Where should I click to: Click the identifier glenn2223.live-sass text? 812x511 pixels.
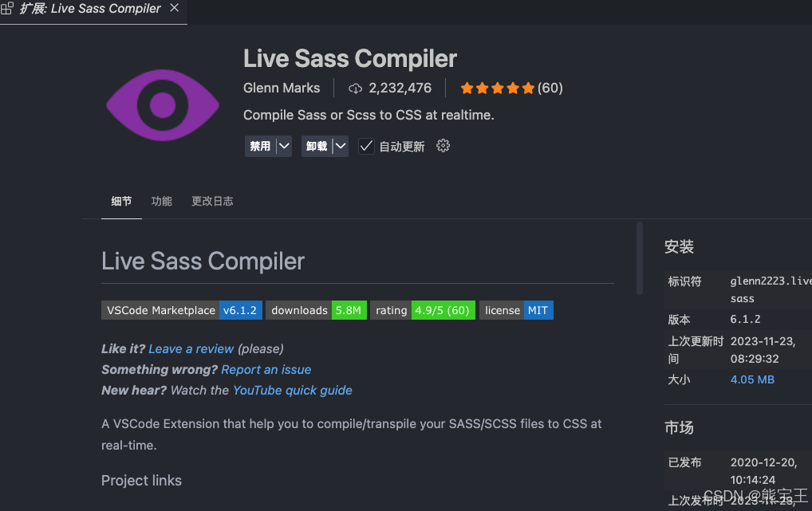click(x=771, y=289)
